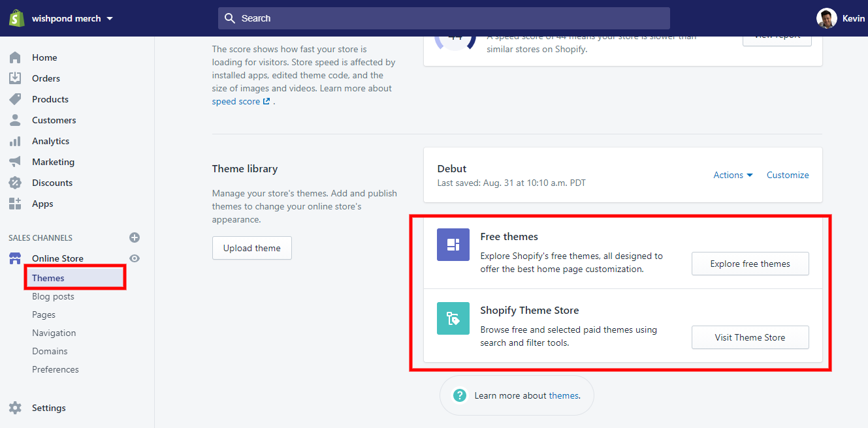Open the wishpond merch store dropdown
Viewport: 868px width, 428px height.
pyautogui.click(x=72, y=18)
